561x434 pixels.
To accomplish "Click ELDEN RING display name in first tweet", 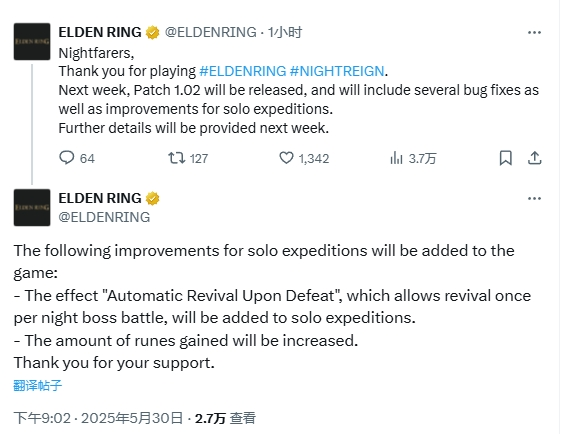I will tap(100, 32).
